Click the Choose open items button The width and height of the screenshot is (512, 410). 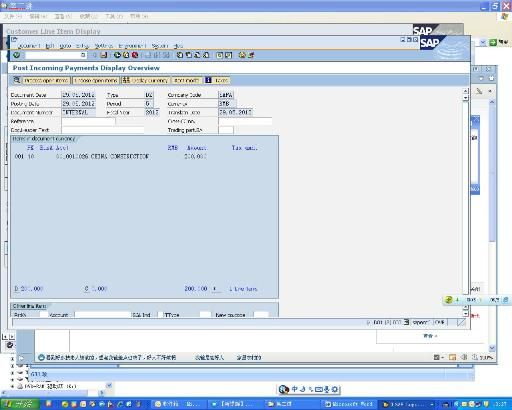[96, 80]
